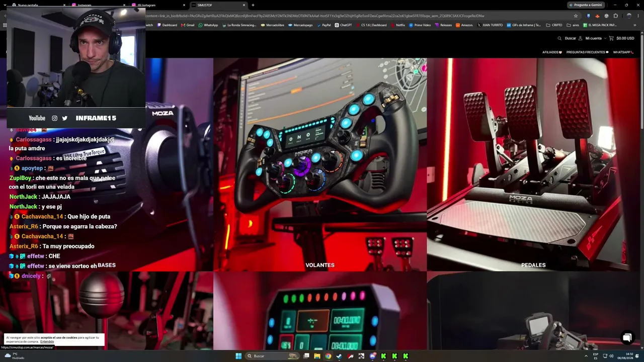Show hidden system tray icons
The width and height of the screenshot is (644, 362).
[x=585, y=356]
